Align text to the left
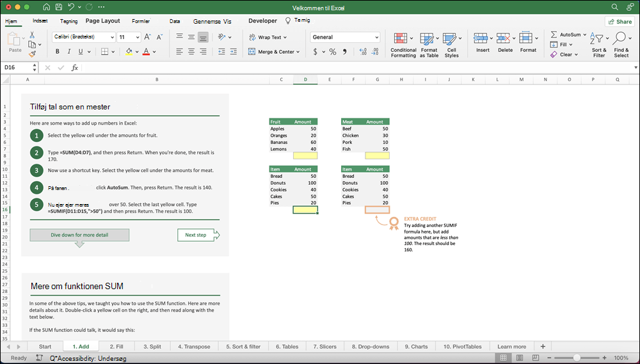The height and width of the screenshot is (364, 640). click(x=180, y=52)
